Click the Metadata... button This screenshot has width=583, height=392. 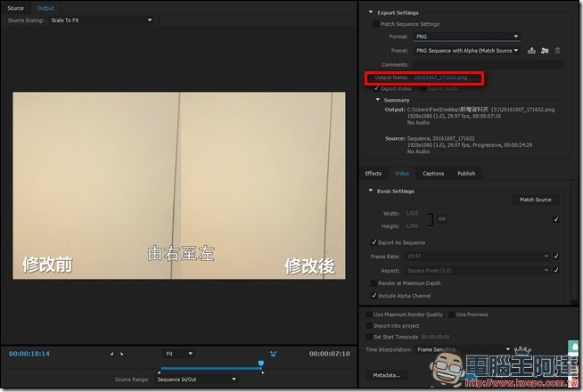point(386,375)
